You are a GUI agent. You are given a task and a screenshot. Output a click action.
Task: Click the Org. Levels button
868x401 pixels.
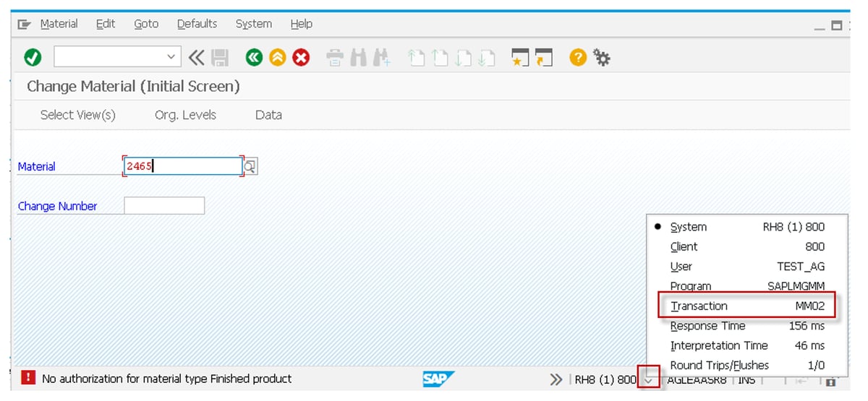point(185,115)
